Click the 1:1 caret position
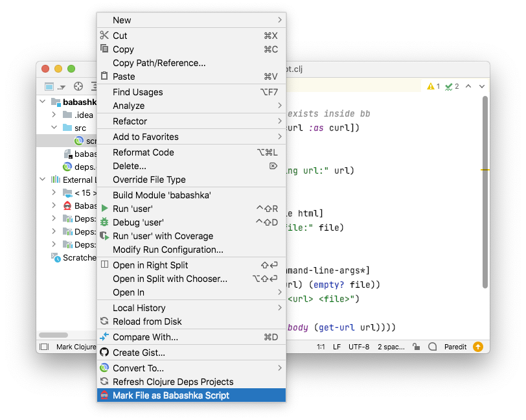Screen dimensions: 526x420 (x=321, y=347)
